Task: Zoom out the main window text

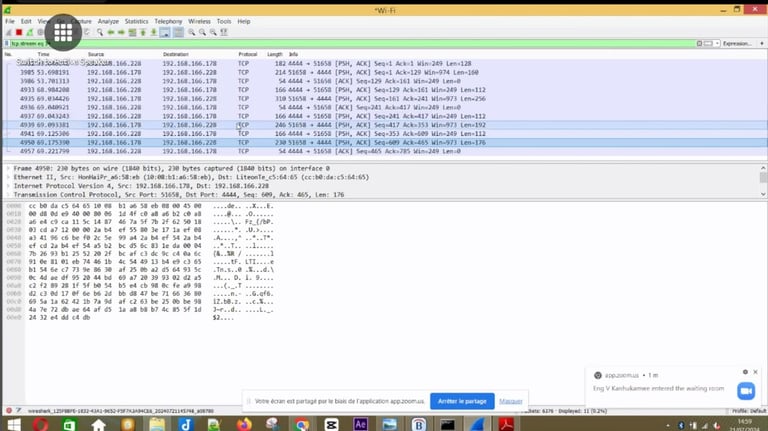Action: click(202, 32)
